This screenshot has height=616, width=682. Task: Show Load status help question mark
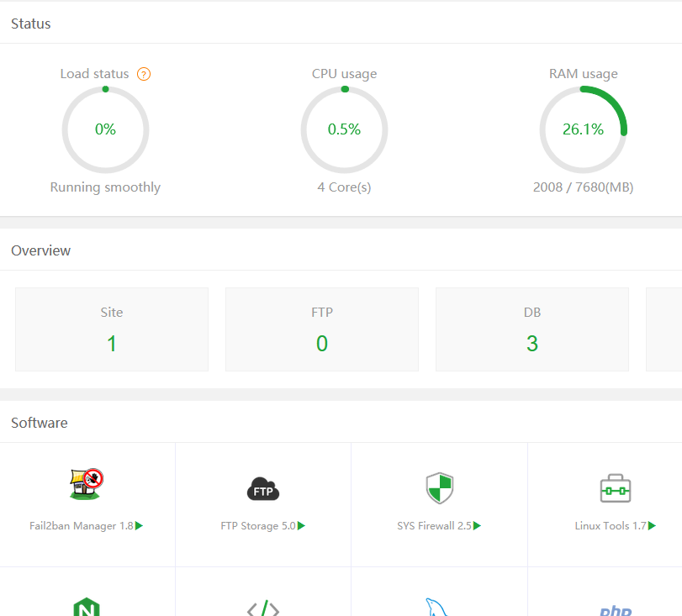(x=144, y=74)
